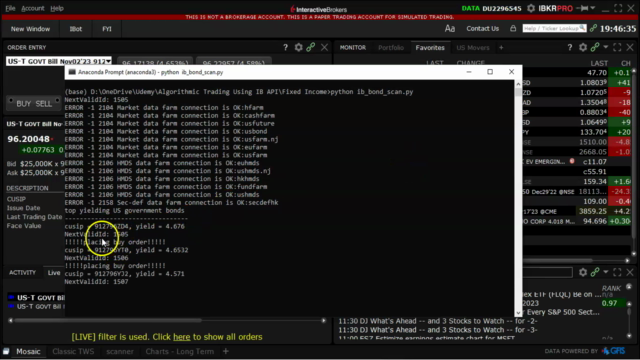
Task: Click the 96.22957 ask price button
Action: [x=233, y=62]
